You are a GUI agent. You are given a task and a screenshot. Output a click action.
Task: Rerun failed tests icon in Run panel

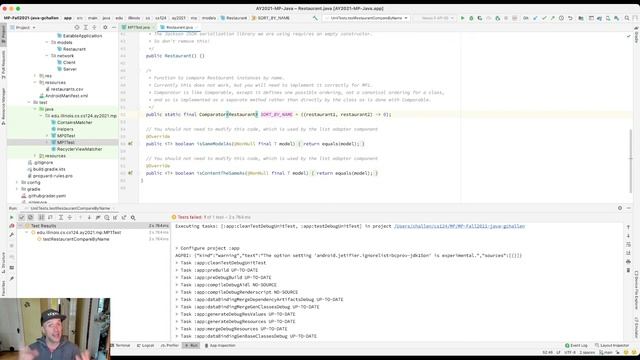click(11, 226)
